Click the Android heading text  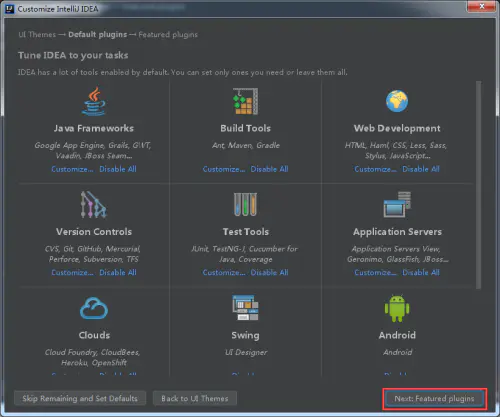tap(397, 335)
